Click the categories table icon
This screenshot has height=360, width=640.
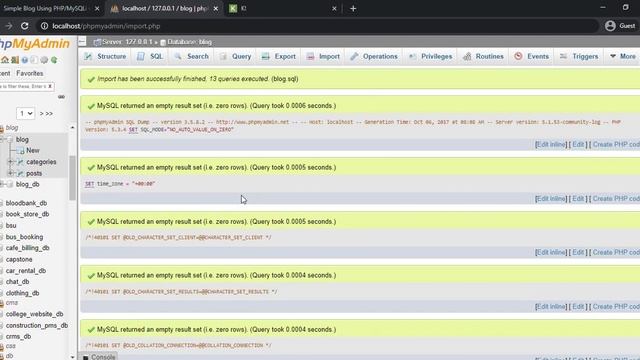pyautogui.click(x=20, y=162)
